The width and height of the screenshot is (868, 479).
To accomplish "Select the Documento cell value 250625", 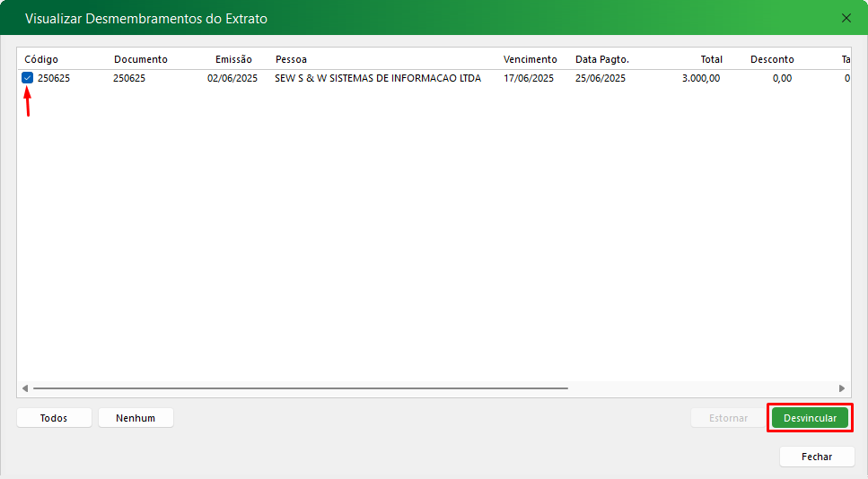I will click(129, 78).
